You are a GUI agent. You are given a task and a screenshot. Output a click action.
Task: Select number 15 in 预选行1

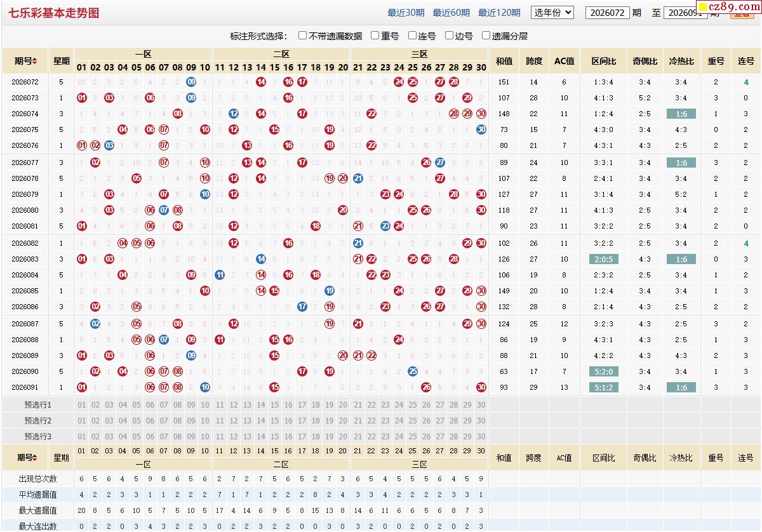click(274, 405)
